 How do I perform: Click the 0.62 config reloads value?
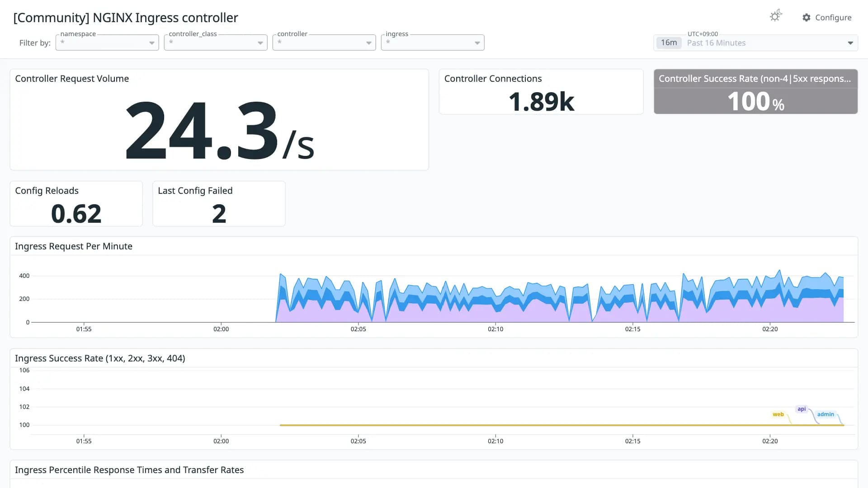(x=76, y=214)
